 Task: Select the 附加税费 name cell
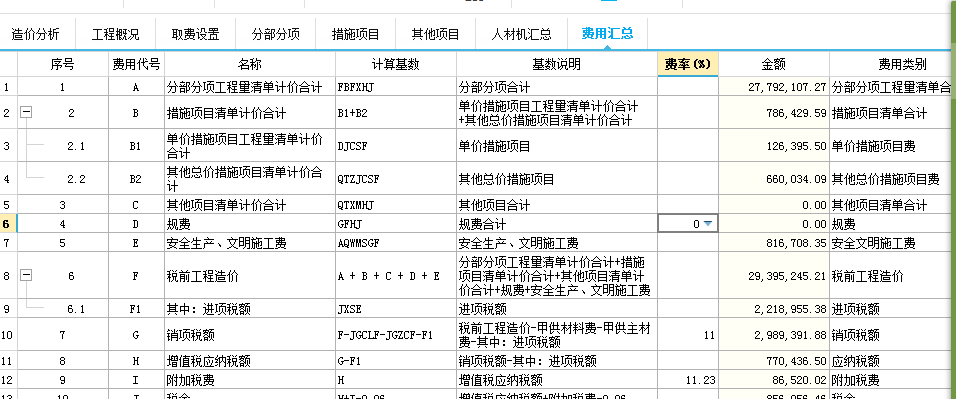coord(250,379)
